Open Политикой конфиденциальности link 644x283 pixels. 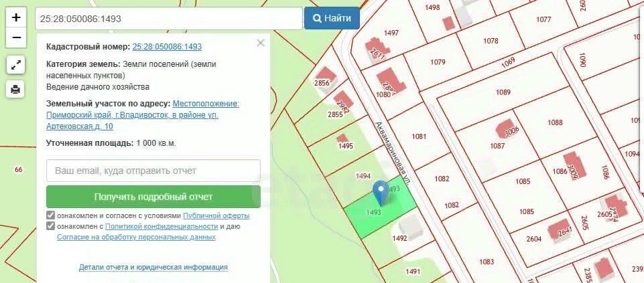pos(162,226)
